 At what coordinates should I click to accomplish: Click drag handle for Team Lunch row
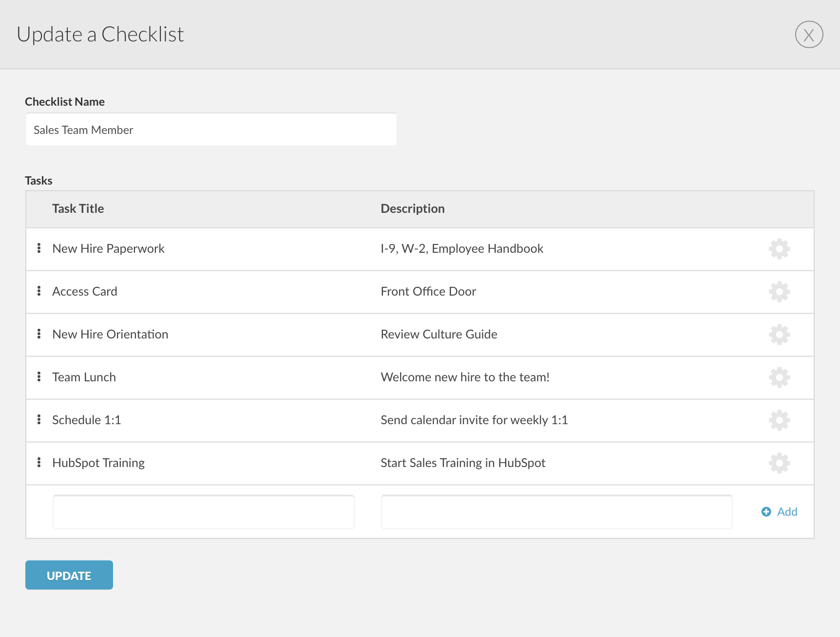tap(39, 376)
